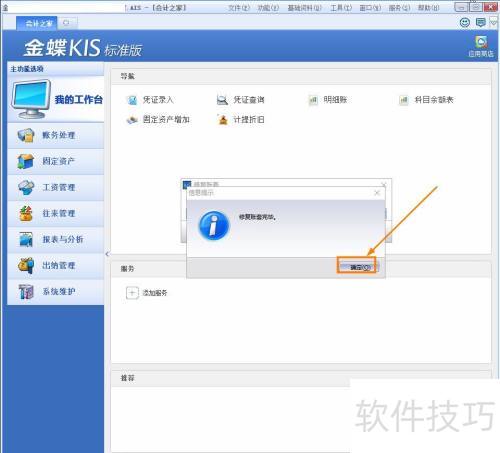500x453 pixels.
Task: Click the smiley face icon
Action: click(465, 23)
